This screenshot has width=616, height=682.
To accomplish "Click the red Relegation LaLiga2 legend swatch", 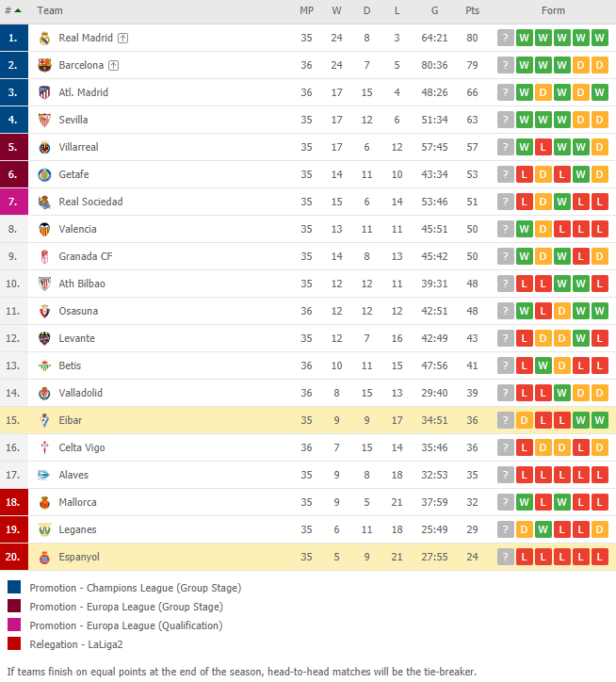I will [x=14, y=643].
